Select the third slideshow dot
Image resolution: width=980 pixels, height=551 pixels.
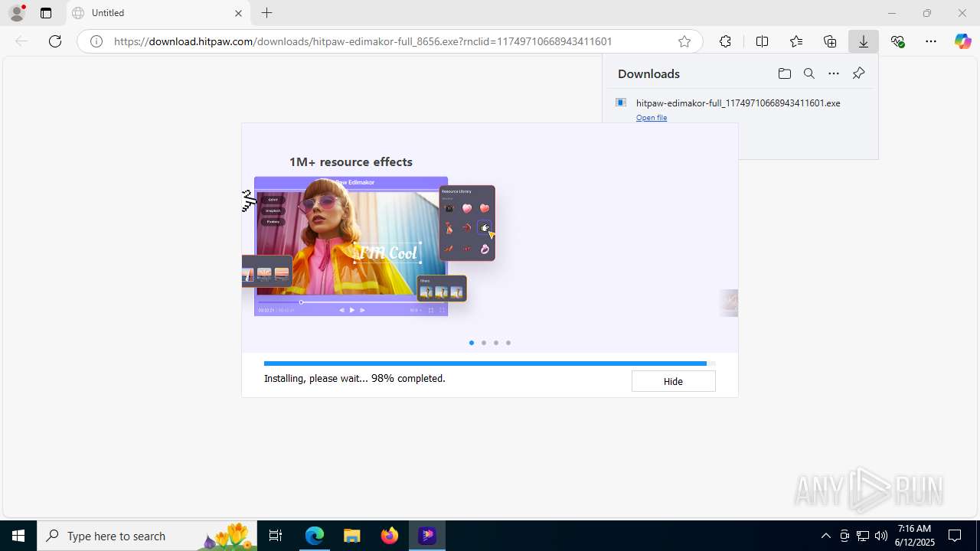[496, 343]
